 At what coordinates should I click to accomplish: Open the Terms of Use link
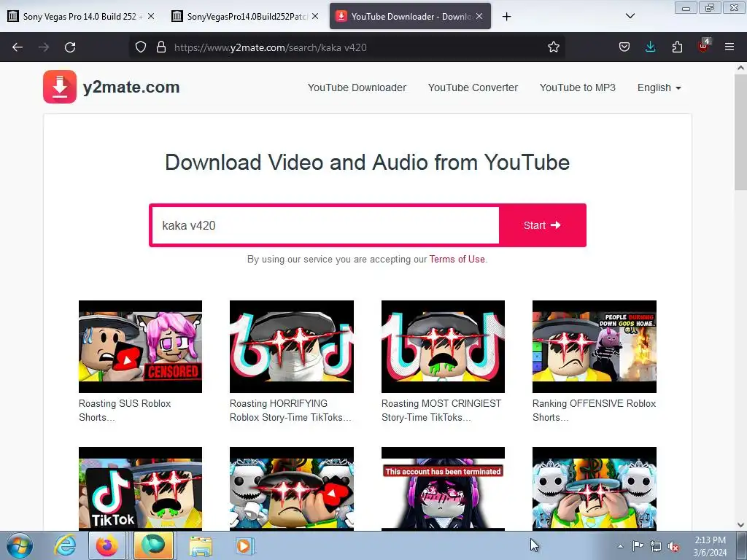click(x=457, y=259)
